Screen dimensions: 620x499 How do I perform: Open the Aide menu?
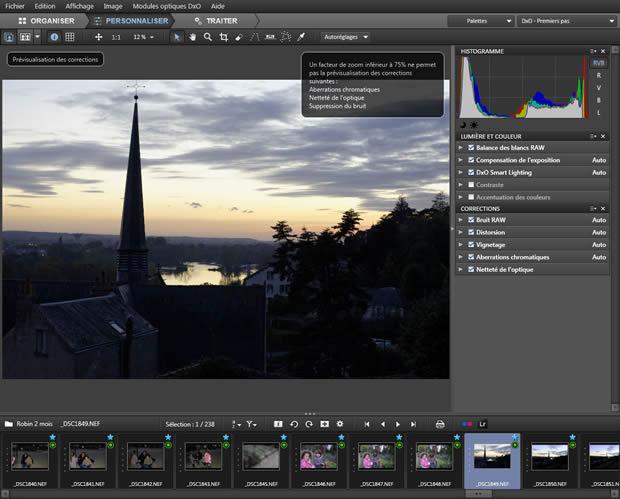pyautogui.click(x=217, y=6)
